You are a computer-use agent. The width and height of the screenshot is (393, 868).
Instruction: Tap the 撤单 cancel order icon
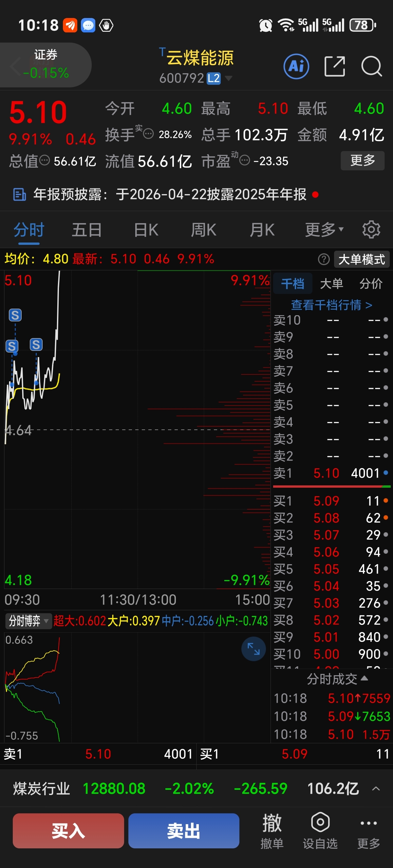pos(272,830)
